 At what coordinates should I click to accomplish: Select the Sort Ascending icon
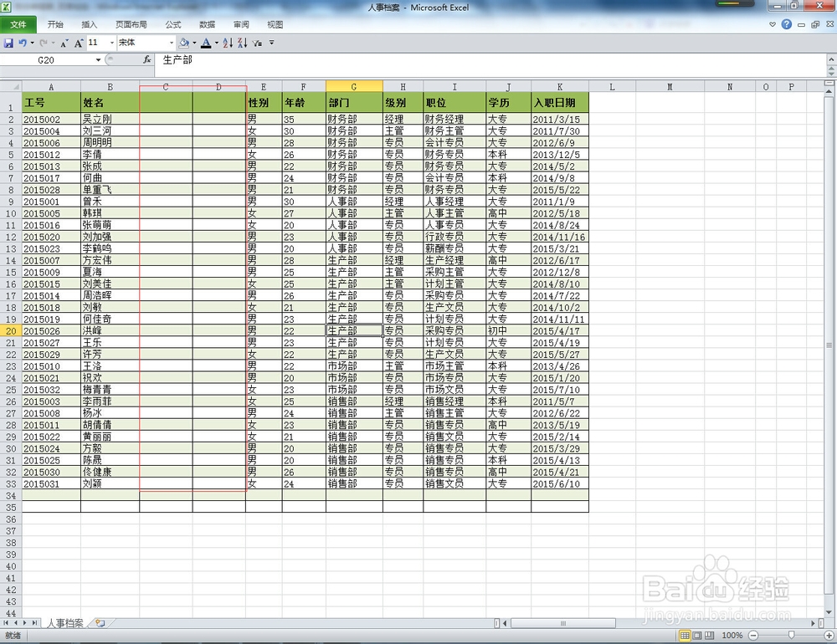[229, 43]
